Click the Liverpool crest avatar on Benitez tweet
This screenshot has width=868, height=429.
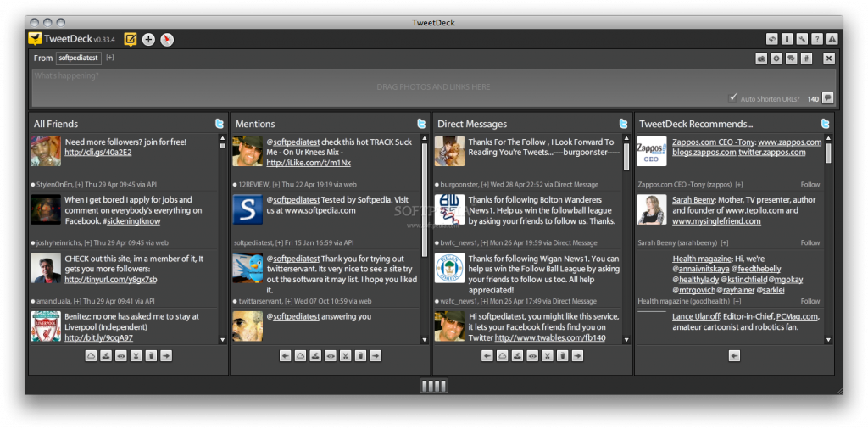point(46,326)
